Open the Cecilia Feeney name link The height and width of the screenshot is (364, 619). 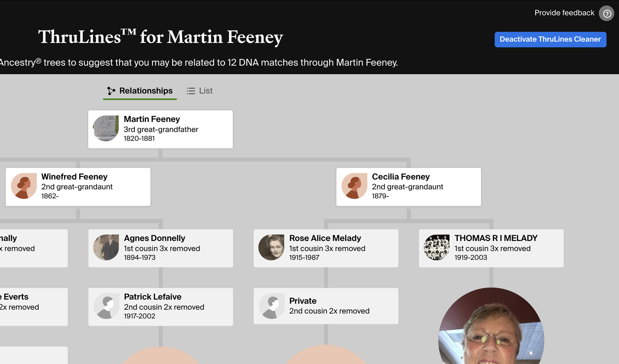tap(401, 177)
